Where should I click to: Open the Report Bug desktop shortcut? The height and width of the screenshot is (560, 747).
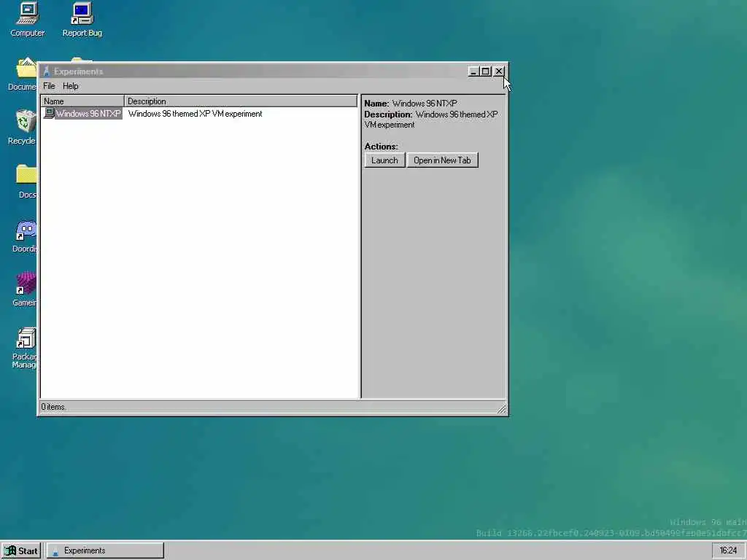[82, 19]
